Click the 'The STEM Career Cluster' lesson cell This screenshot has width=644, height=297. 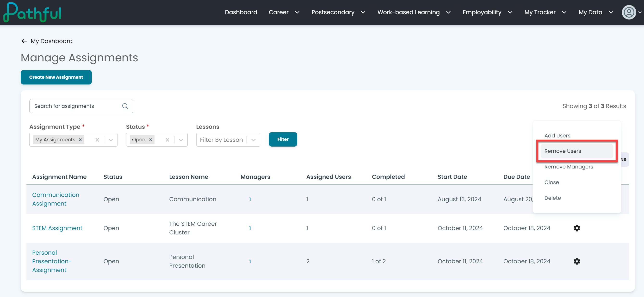tap(193, 228)
